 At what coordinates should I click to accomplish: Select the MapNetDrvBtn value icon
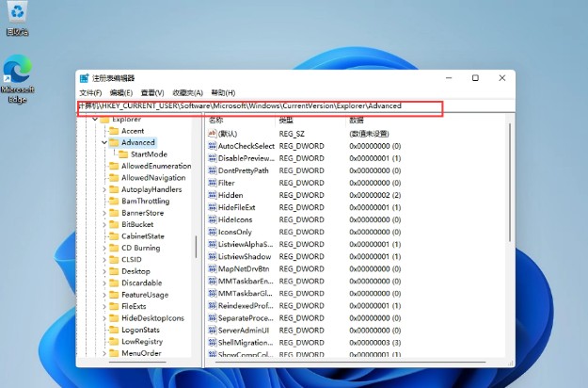213,268
